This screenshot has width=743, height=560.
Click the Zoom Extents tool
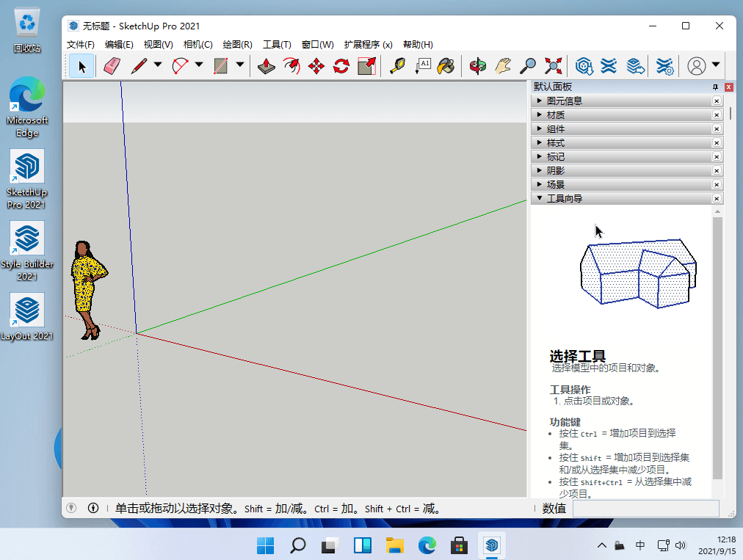553,66
